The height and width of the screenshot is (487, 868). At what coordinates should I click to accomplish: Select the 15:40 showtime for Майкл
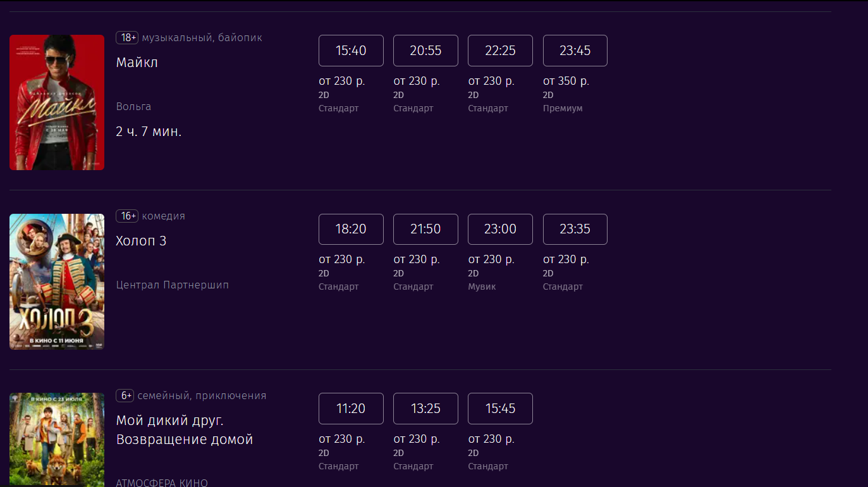351,51
